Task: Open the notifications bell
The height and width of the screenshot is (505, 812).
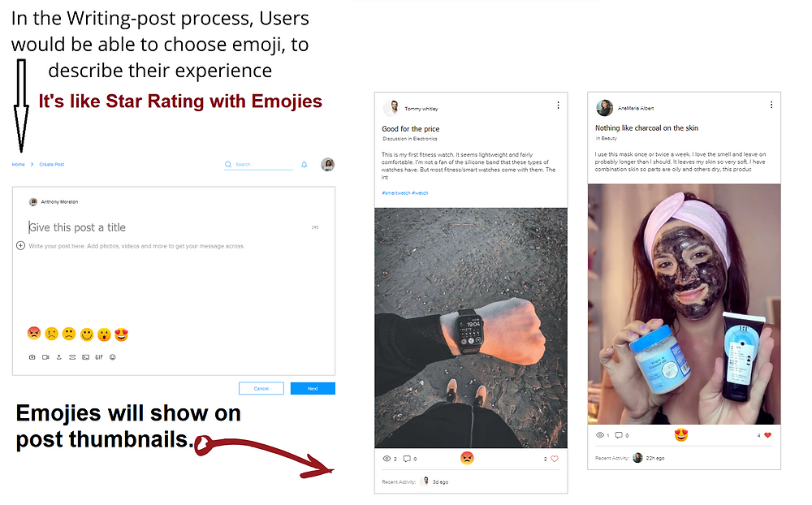Action: [x=304, y=165]
